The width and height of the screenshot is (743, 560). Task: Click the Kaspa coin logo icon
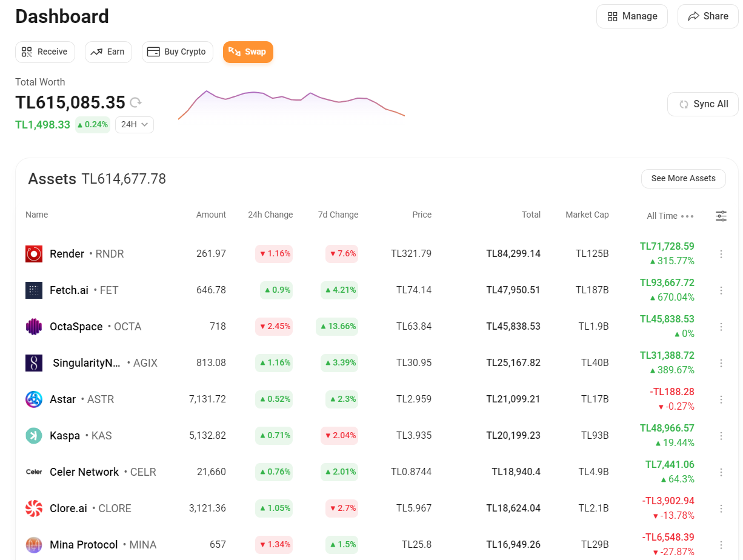pos(34,436)
